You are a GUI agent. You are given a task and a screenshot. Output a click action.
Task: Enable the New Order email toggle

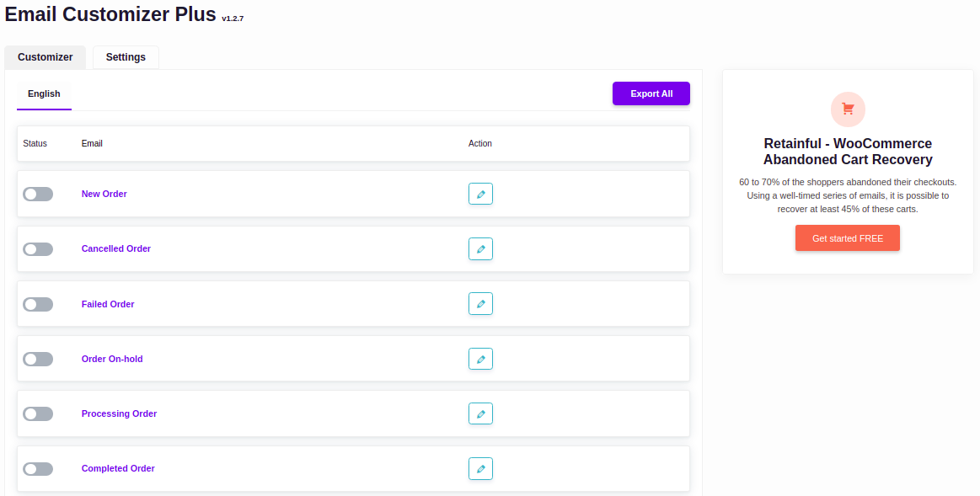click(x=38, y=194)
